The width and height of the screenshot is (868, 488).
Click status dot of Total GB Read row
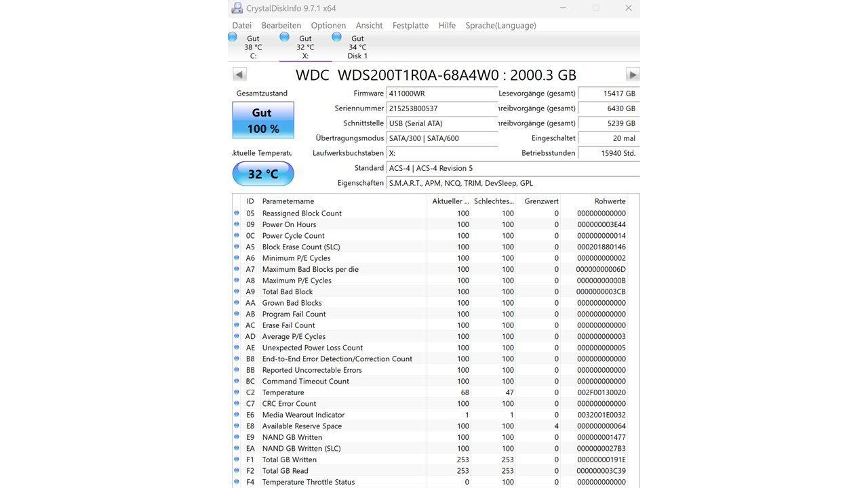[237, 470]
